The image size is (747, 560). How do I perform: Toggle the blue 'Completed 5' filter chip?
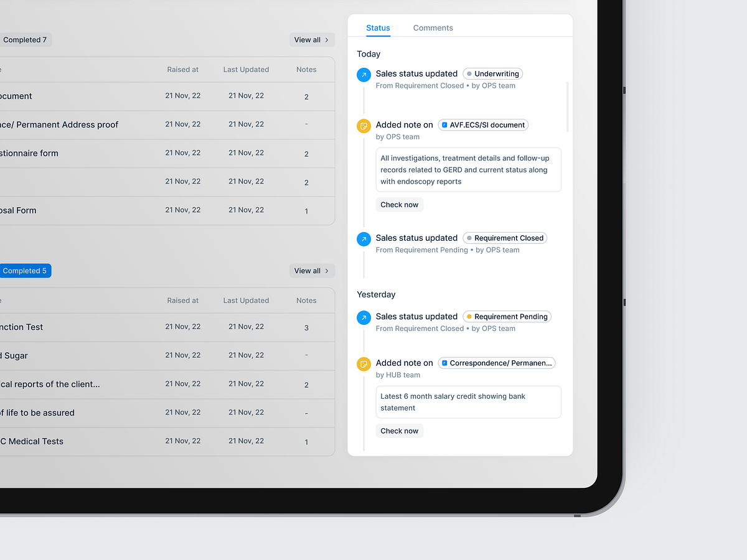(x=24, y=271)
